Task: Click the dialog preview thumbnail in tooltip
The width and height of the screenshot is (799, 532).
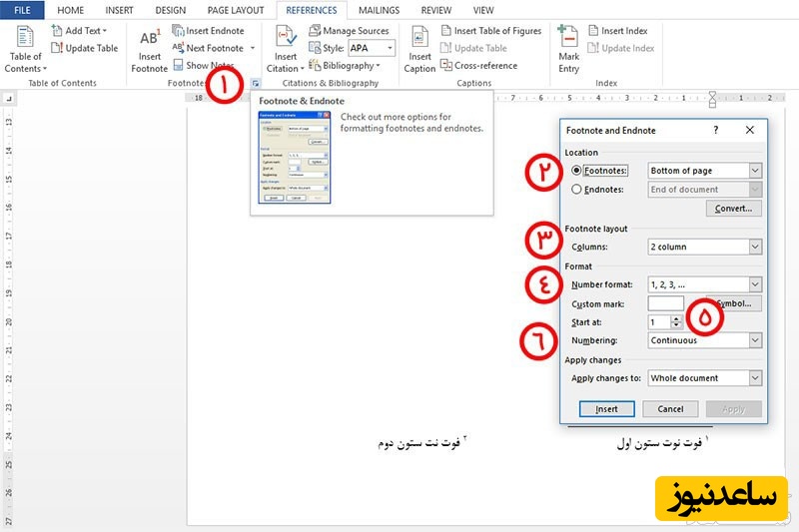Action: 295,158
